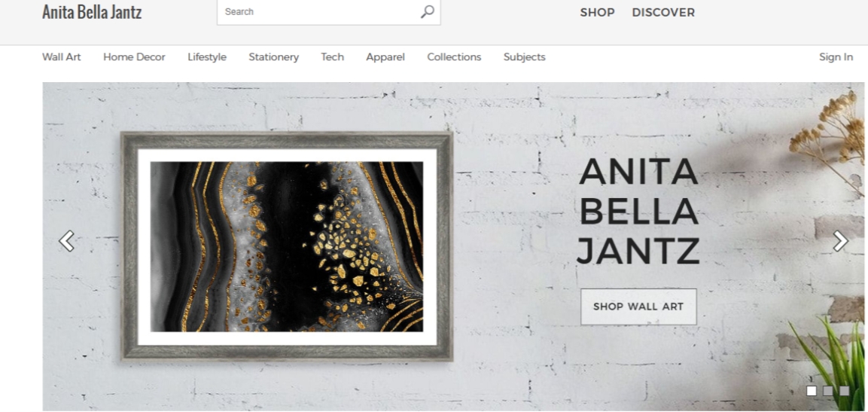This screenshot has height=412, width=868.
Task: Expand the Wall Art category
Action: tap(62, 57)
